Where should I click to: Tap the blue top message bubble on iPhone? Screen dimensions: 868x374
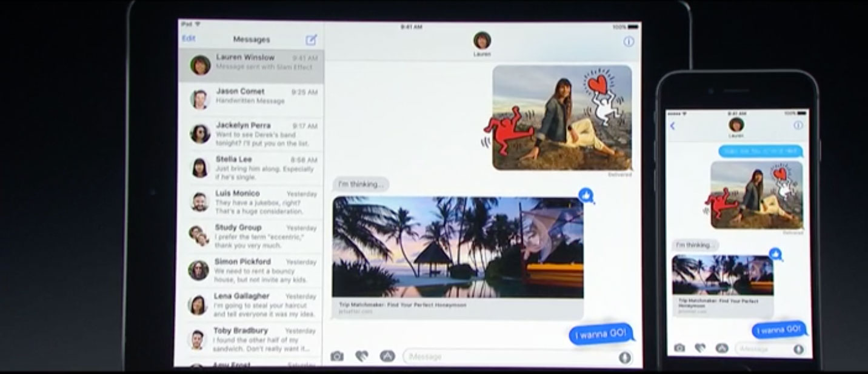pyautogui.click(x=761, y=151)
